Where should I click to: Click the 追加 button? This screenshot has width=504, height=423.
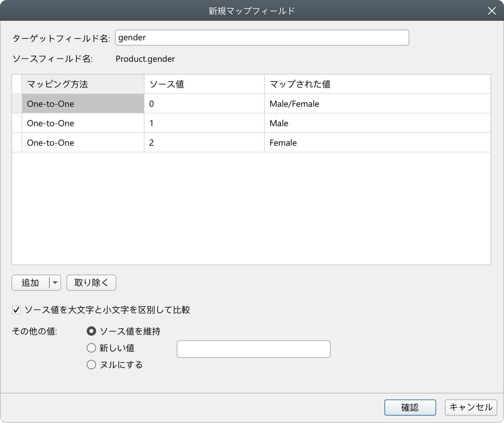pos(31,283)
